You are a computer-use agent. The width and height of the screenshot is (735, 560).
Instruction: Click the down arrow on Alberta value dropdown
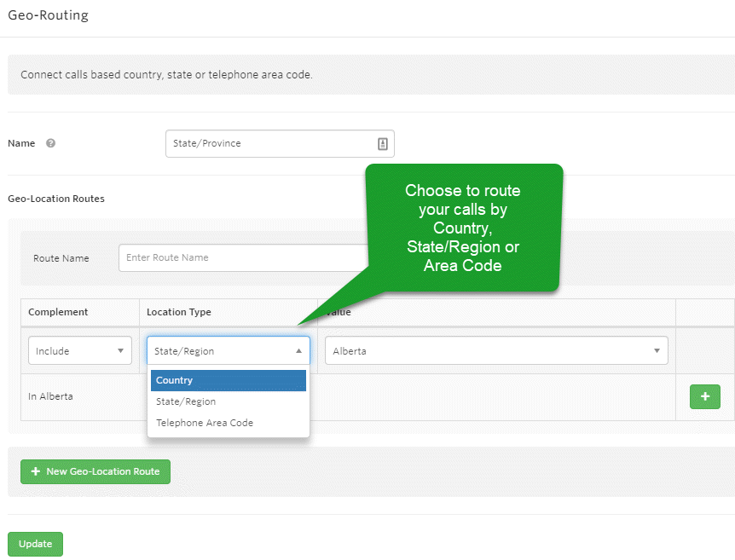pos(657,350)
